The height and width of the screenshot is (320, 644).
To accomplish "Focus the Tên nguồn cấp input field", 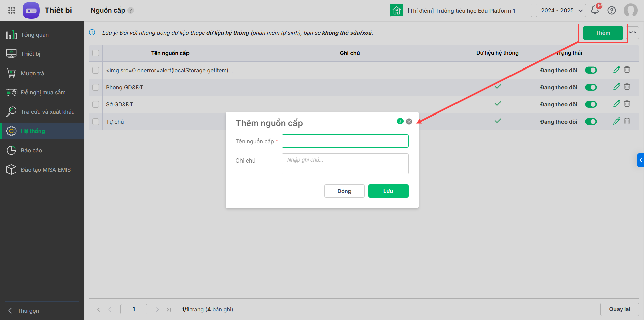I will (345, 141).
